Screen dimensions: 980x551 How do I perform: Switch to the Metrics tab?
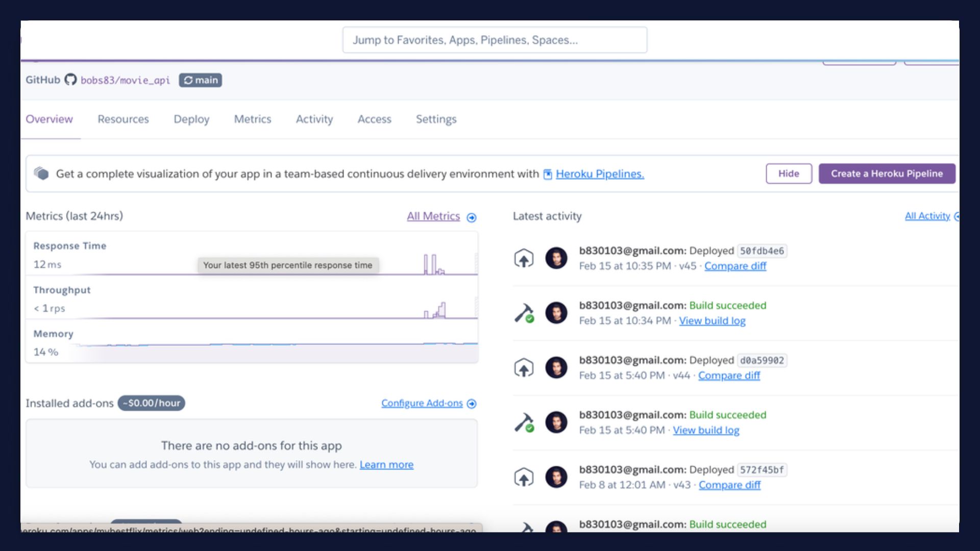(x=253, y=118)
